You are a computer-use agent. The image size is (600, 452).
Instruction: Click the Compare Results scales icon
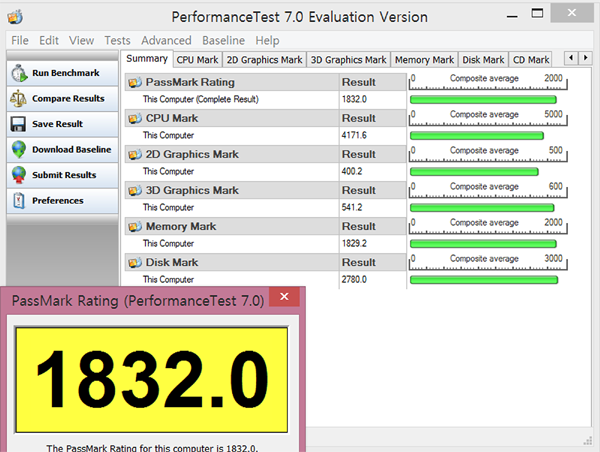click(x=18, y=99)
